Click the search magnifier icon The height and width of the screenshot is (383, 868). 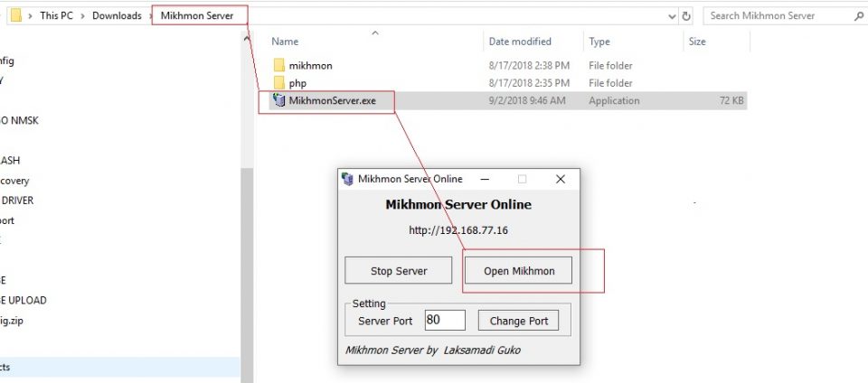pyautogui.click(x=859, y=16)
